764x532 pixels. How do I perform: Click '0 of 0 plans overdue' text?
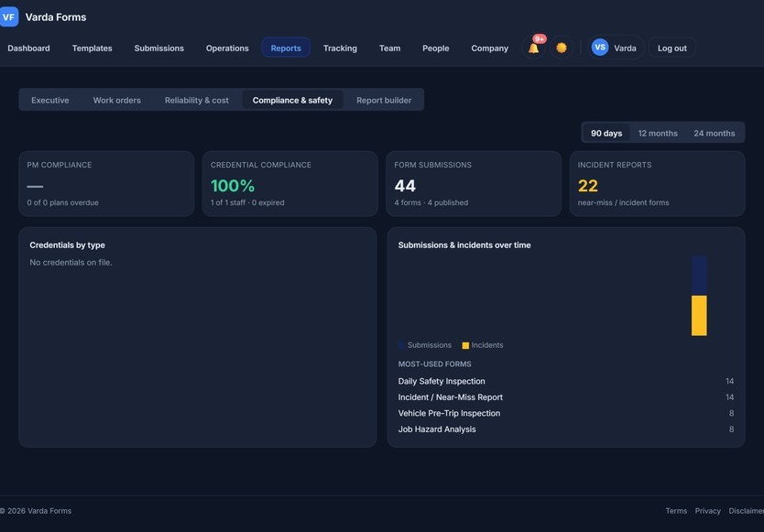pyautogui.click(x=63, y=202)
